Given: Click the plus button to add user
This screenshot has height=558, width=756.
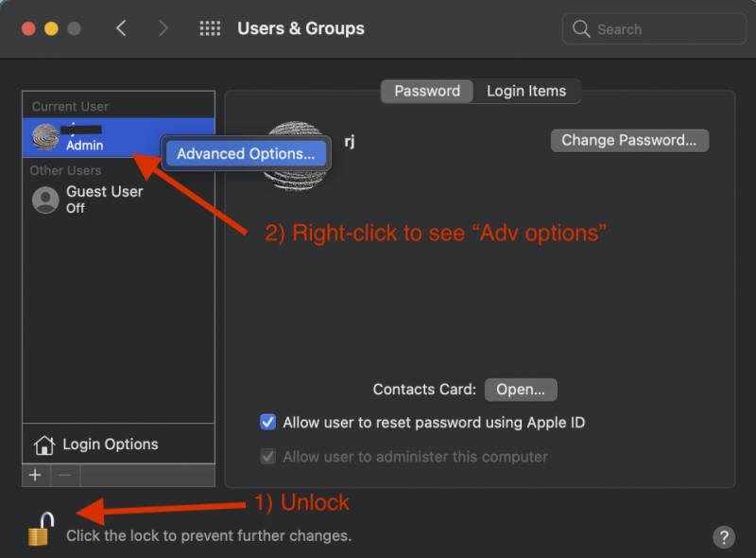Looking at the screenshot, I should [x=35, y=475].
